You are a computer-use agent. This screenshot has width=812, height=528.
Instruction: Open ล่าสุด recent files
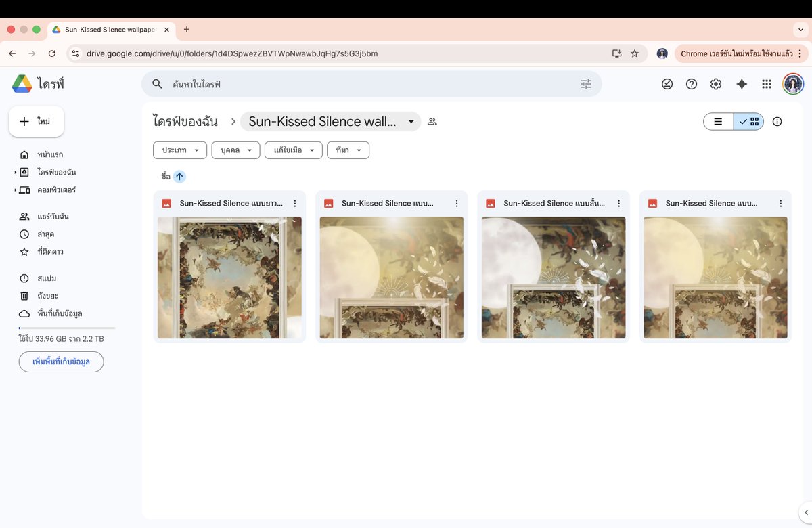[x=46, y=234]
